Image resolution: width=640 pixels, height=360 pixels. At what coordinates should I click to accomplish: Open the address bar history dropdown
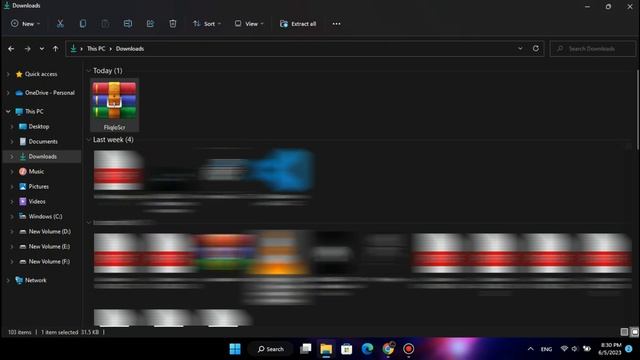tap(520, 49)
